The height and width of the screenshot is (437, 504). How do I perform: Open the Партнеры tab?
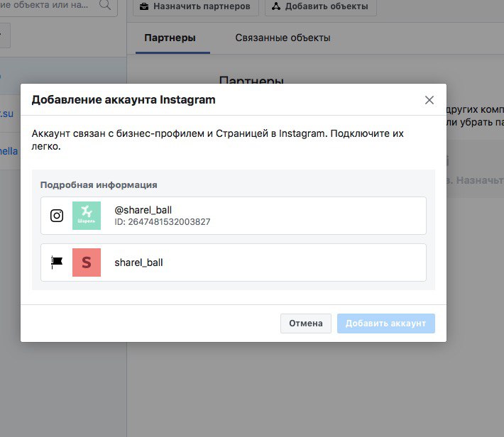point(170,38)
